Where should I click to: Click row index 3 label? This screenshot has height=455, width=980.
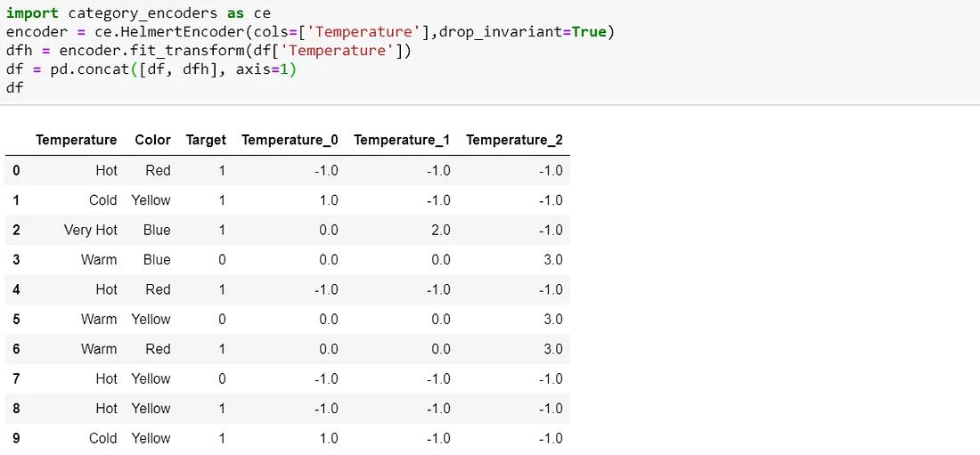(x=16, y=259)
